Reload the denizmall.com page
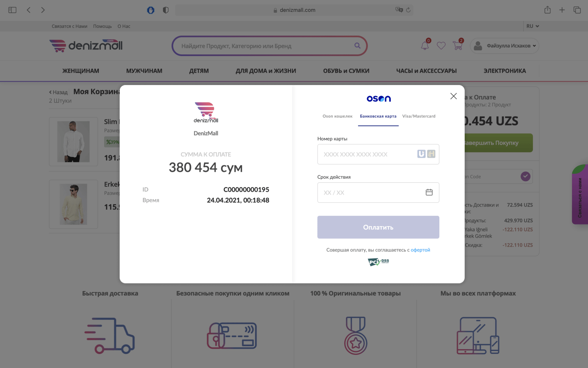The width and height of the screenshot is (588, 368). point(408,10)
